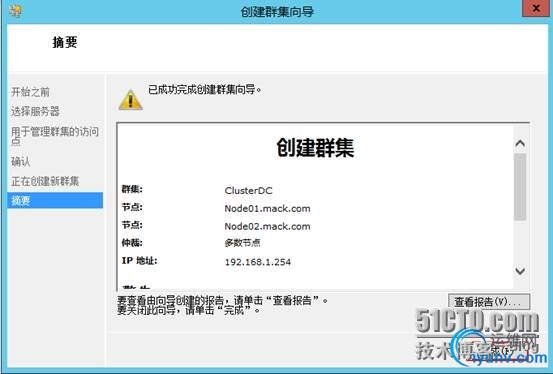Close the Create Cluster wizard window

click(x=536, y=8)
